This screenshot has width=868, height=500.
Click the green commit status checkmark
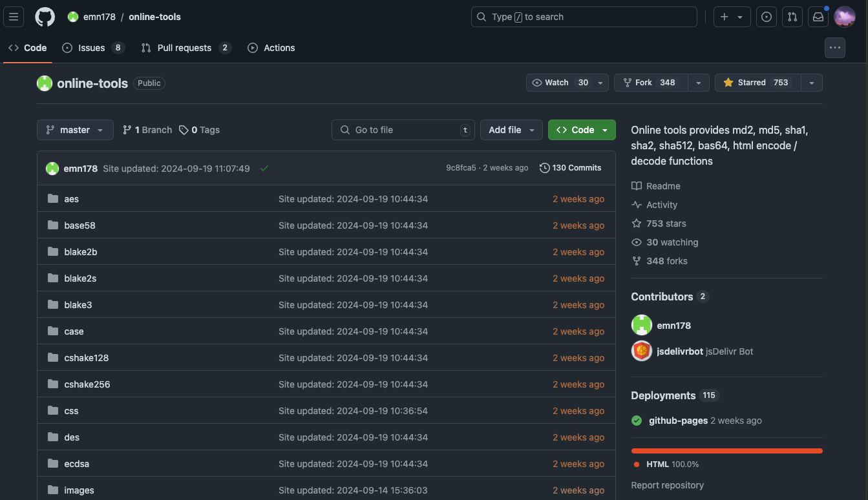click(264, 168)
